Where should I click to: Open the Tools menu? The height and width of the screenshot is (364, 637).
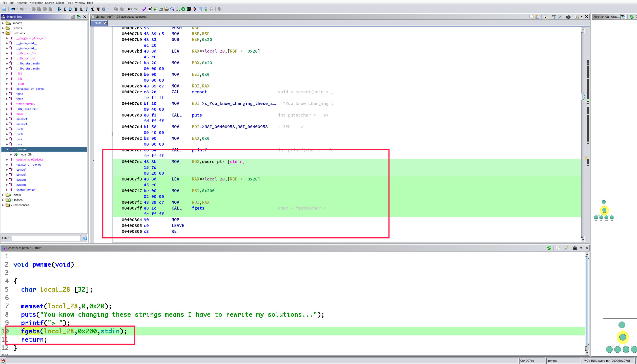(x=70, y=3)
